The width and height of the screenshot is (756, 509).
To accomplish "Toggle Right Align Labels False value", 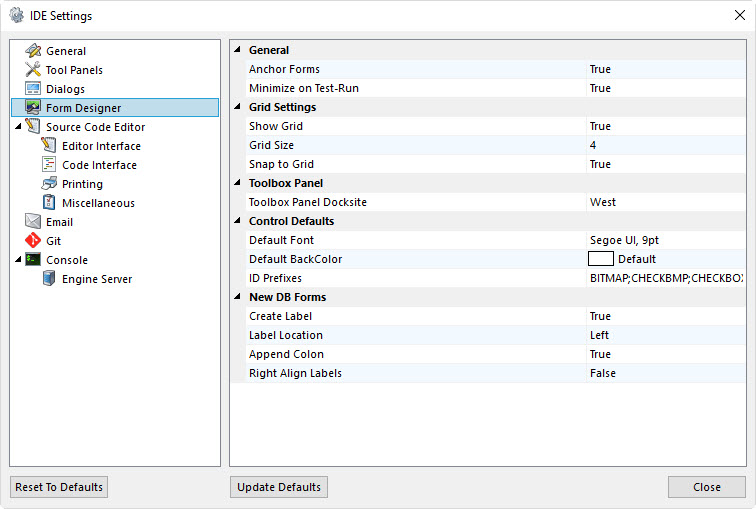I will pyautogui.click(x=666, y=373).
